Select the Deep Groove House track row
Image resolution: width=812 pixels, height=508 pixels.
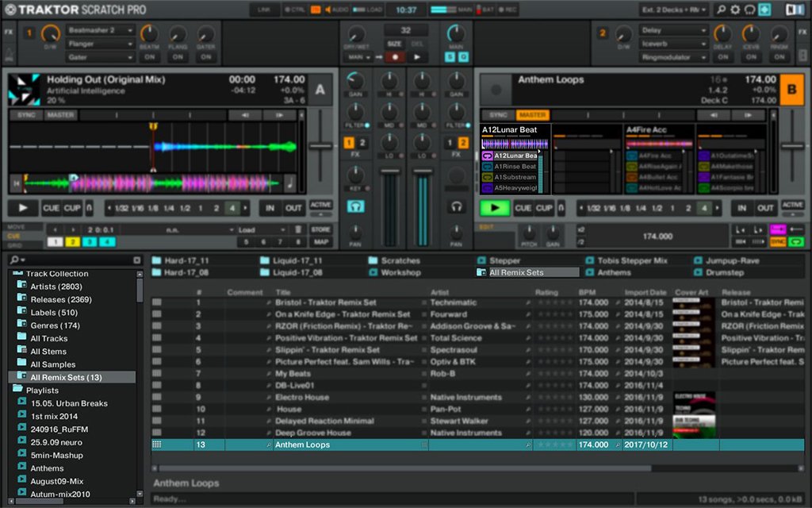pos(312,433)
